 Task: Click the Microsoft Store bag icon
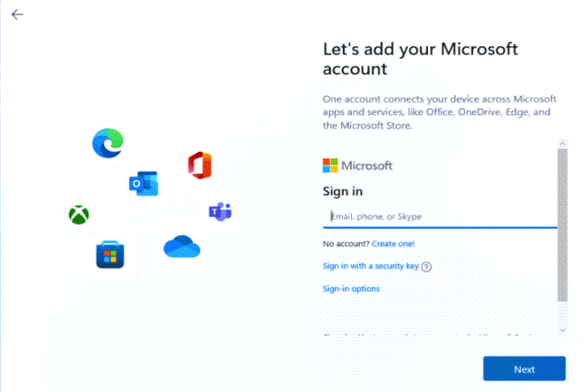(109, 254)
